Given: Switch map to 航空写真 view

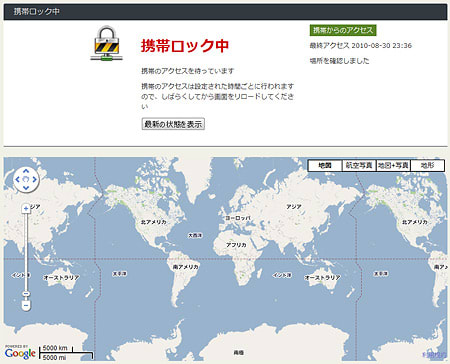Looking at the screenshot, I should click(x=359, y=165).
